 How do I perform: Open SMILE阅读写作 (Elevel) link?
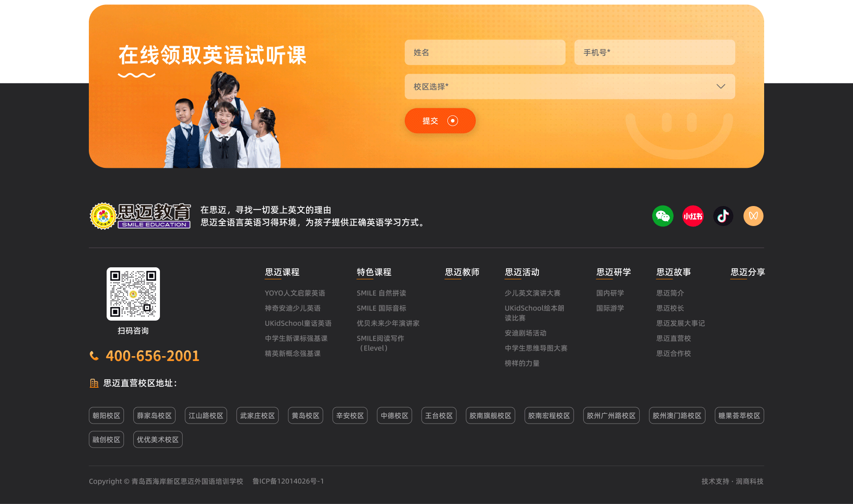[380, 343]
